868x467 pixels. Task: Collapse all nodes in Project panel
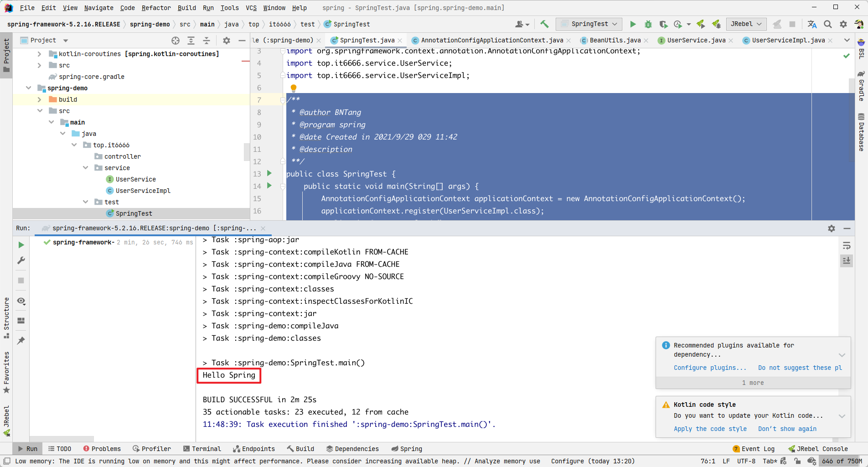pos(207,41)
